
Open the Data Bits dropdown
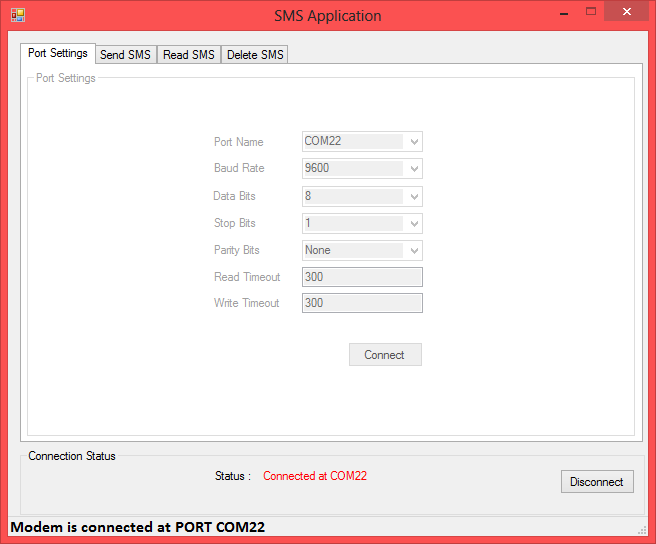[362, 196]
